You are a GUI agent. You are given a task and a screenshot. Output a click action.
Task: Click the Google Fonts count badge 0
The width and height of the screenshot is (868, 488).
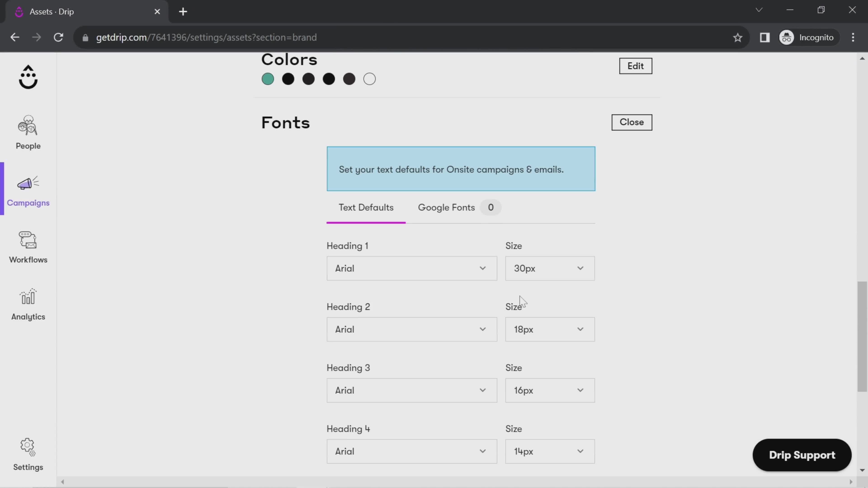tap(491, 207)
